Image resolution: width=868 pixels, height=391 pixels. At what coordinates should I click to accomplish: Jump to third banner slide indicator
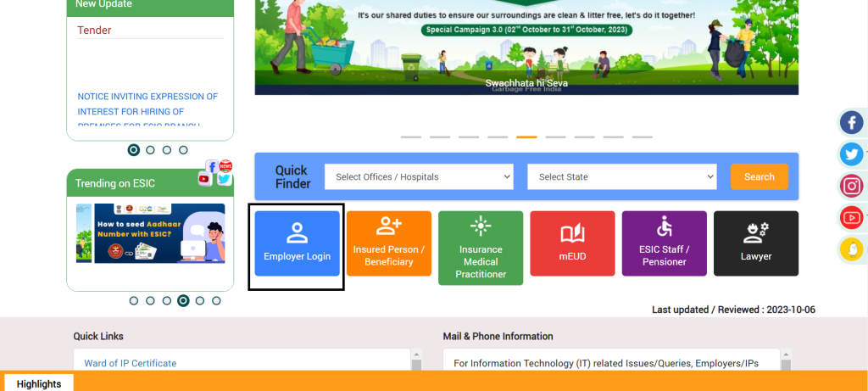(468, 137)
